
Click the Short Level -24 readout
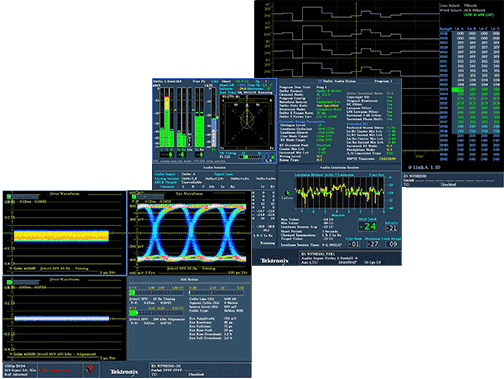367,227
